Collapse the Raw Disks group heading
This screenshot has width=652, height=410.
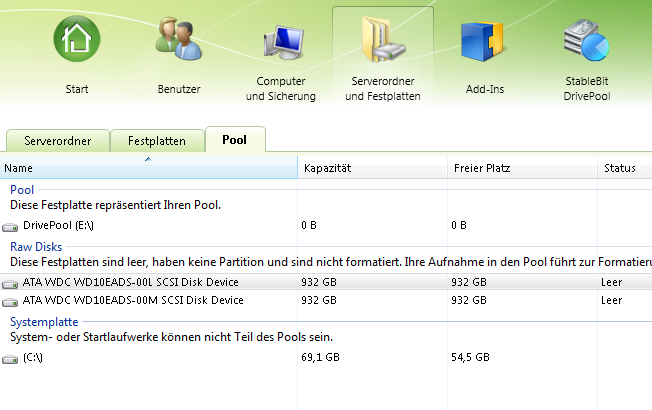pyautogui.click(x=34, y=246)
